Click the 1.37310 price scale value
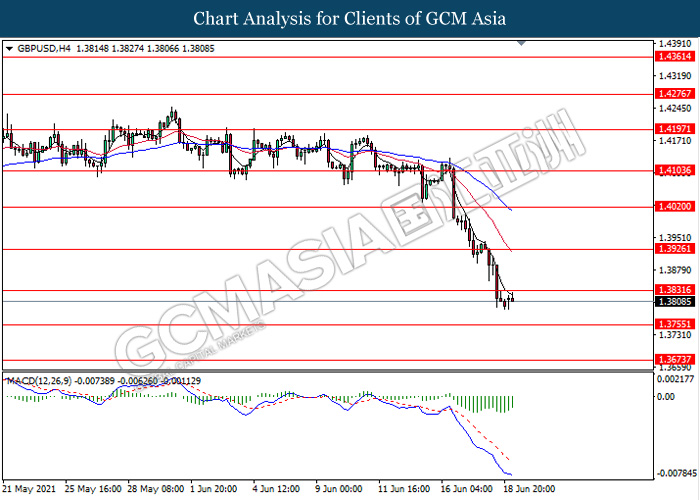 click(x=675, y=335)
